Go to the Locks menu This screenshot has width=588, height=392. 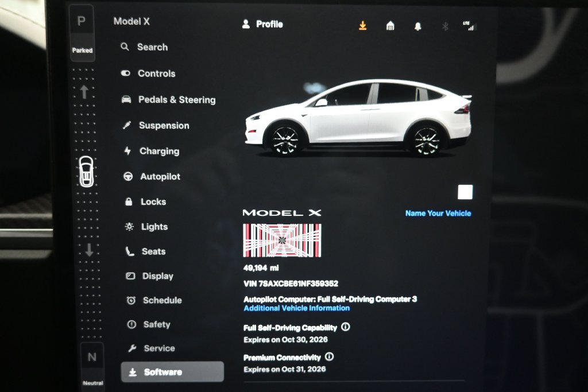145,201
